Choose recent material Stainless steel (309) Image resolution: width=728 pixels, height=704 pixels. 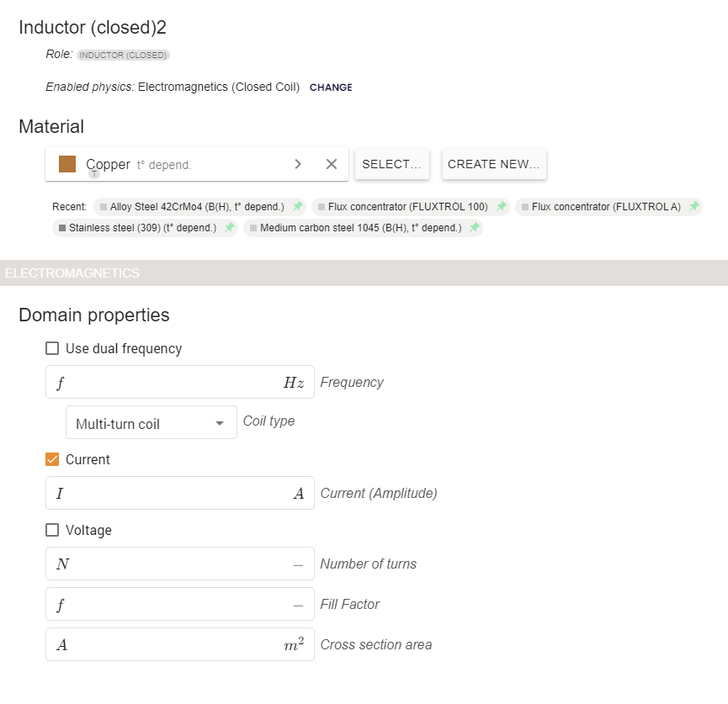(x=141, y=228)
